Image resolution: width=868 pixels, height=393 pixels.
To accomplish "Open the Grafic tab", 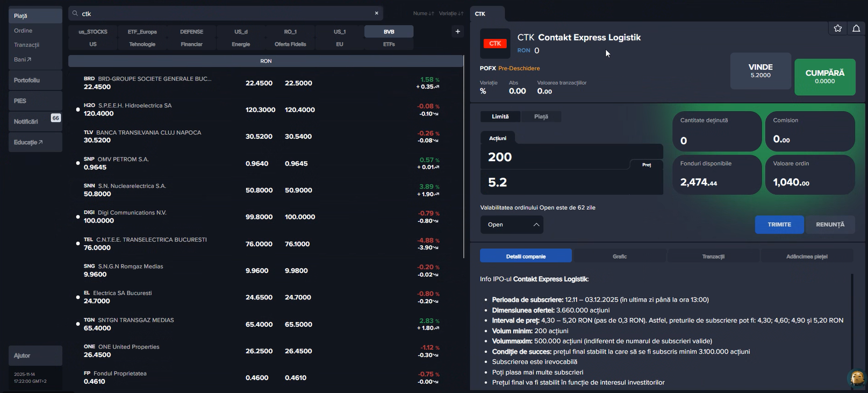I will point(619,256).
